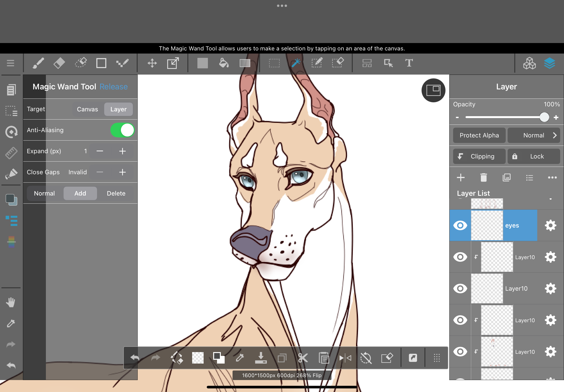The image size is (564, 392).
Task: Activate the Move layer tool
Action: (152, 63)
